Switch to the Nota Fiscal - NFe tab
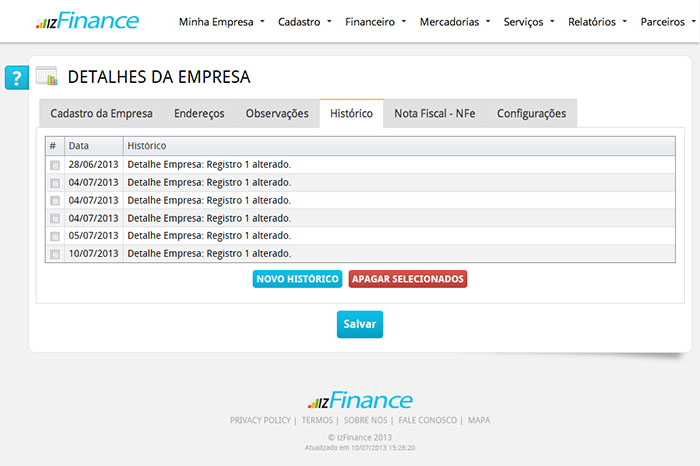 434,114
